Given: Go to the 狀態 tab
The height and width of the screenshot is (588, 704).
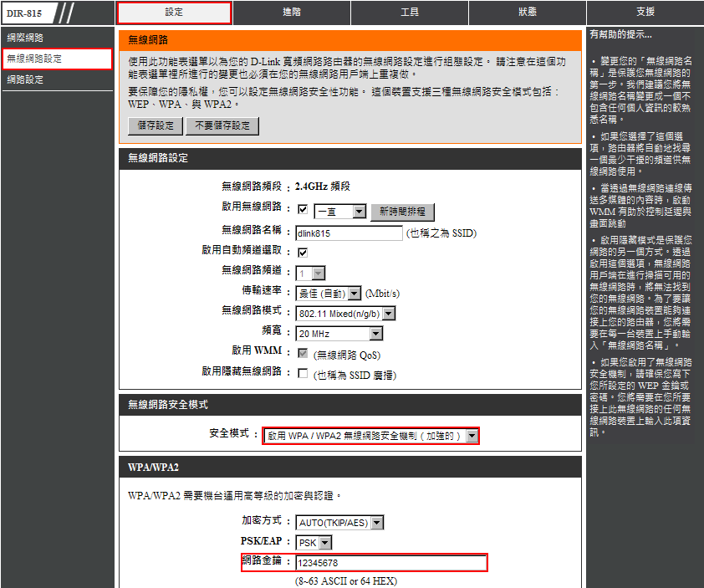Looking at the screenshot, I should 528,13.
